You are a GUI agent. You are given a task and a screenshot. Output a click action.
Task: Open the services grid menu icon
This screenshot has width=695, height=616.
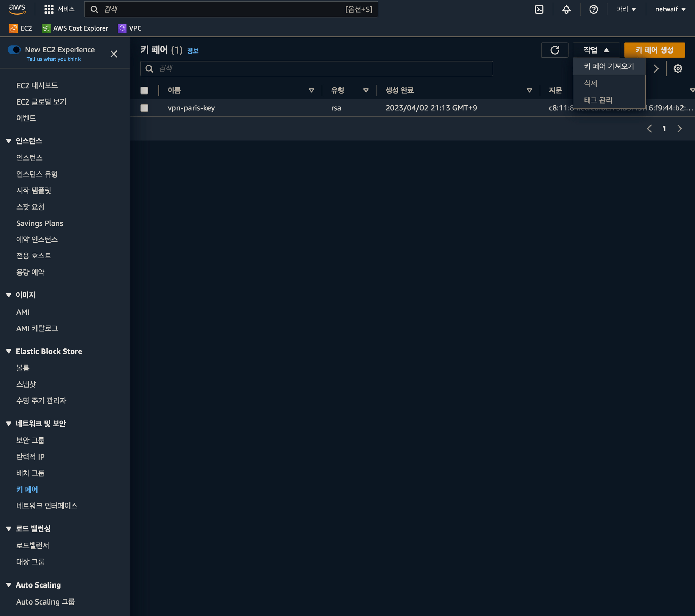coord(49,9)
